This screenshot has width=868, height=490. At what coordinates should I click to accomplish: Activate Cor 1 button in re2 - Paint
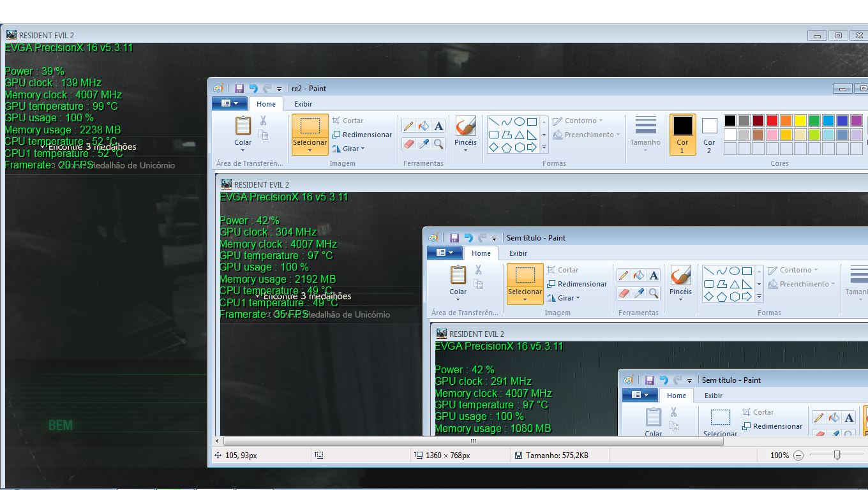coord(682,135)
